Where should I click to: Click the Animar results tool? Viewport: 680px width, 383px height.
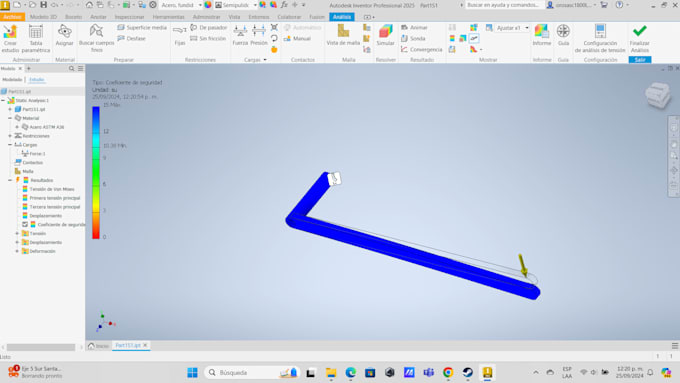(415, 27)
